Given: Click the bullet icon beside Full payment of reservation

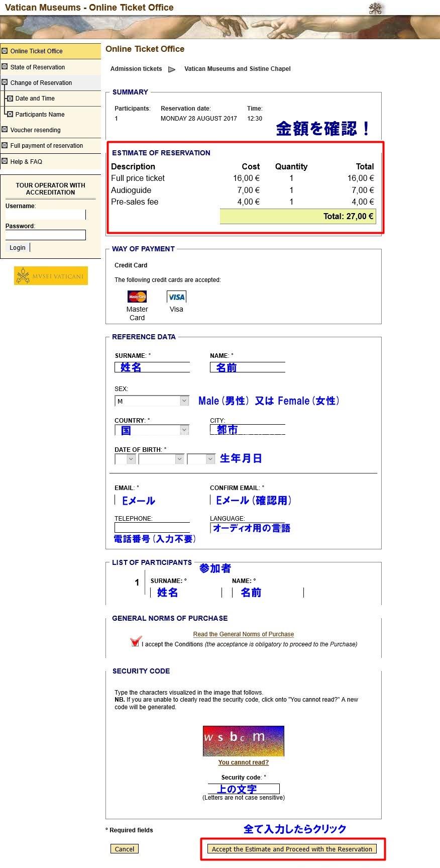Looking at the screenshot, I should click(5, 145).
